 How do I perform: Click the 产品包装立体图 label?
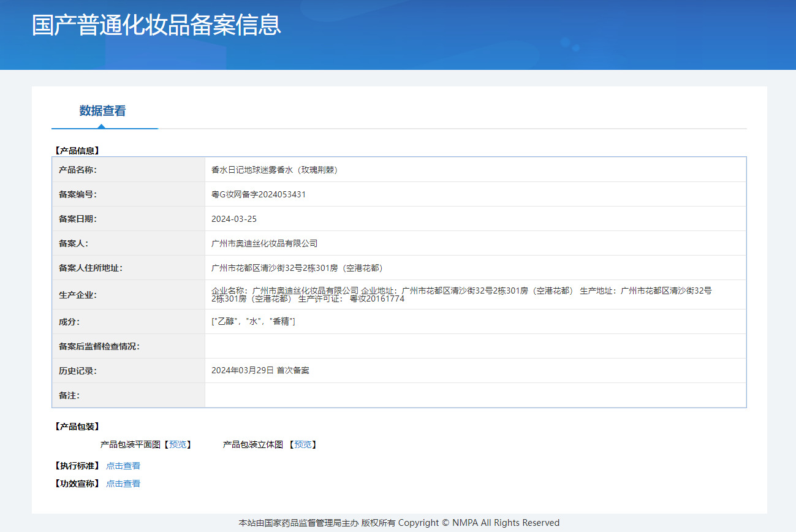click(253, 444)
